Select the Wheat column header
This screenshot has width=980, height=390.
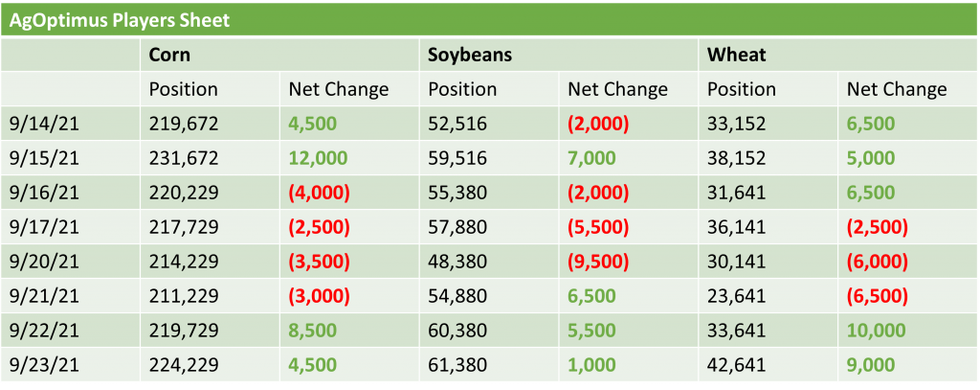pyautogui.click(x=737, y=55)
